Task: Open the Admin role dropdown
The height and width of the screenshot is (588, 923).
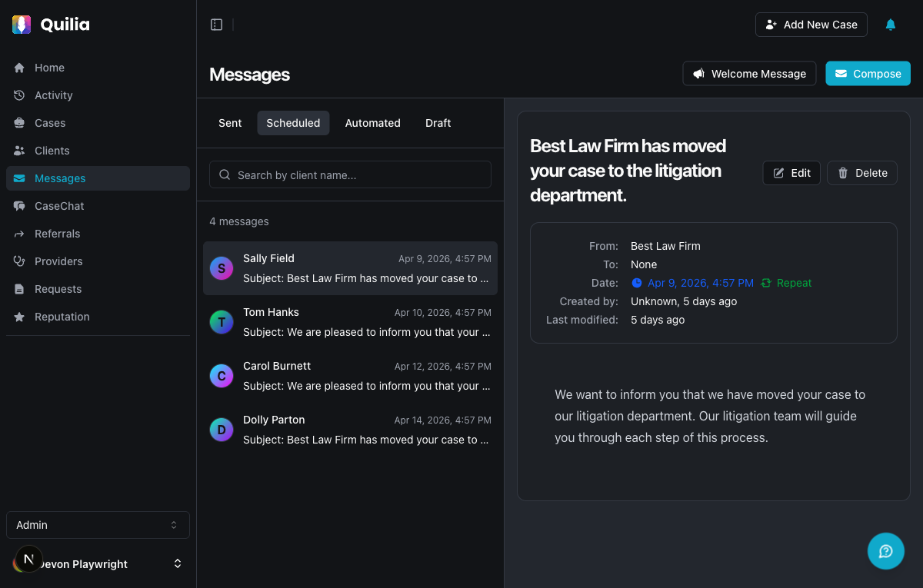Action: point(98,524)
